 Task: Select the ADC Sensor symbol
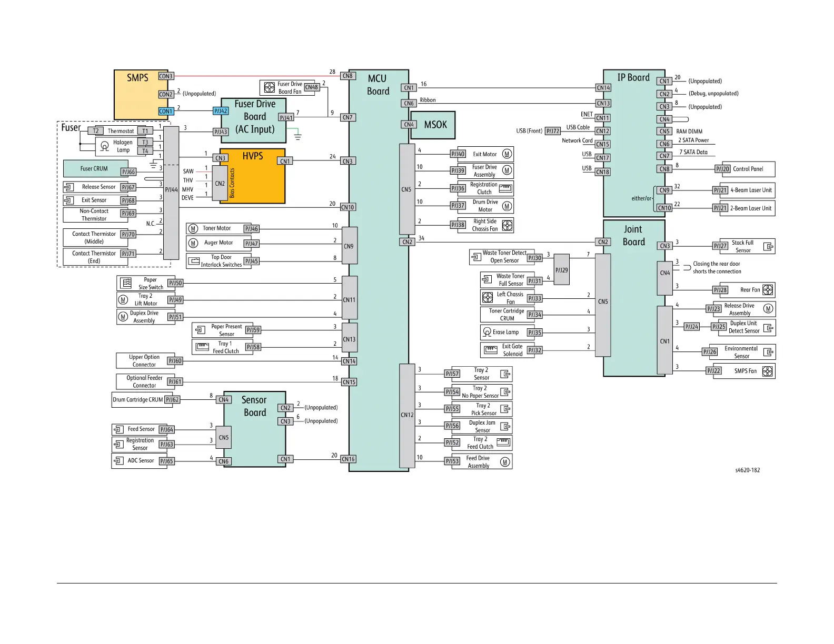click(x=118, y=461)
